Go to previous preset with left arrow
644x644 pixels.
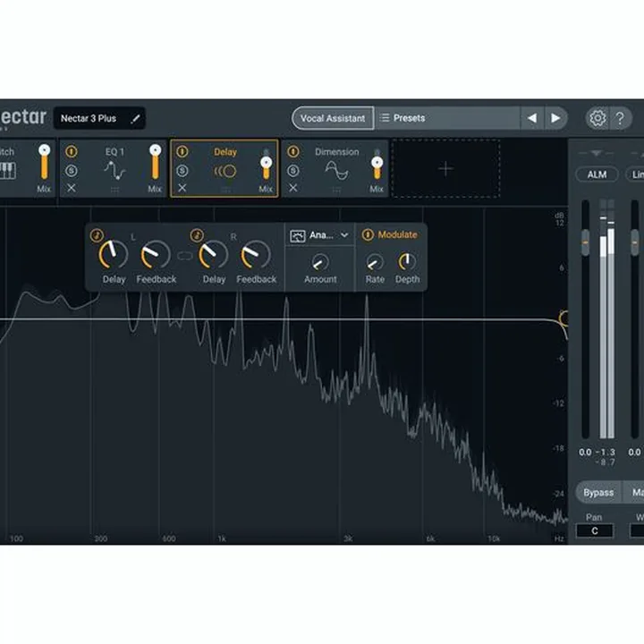[x=532, y=118]
